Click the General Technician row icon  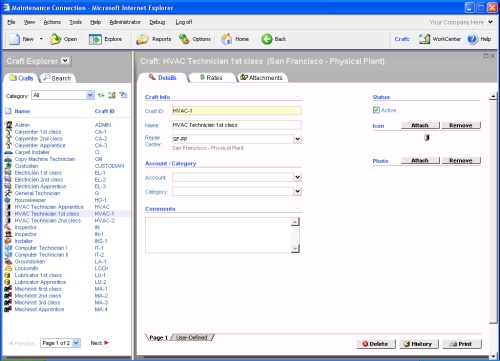click(x=8, y=193)
